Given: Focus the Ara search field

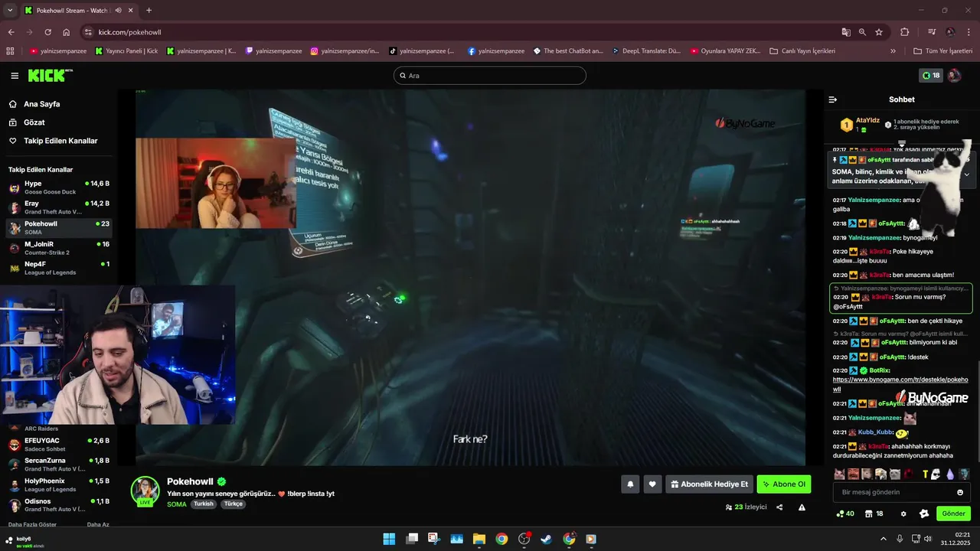Looking at the screenshot, I should [x=490, y=76].
